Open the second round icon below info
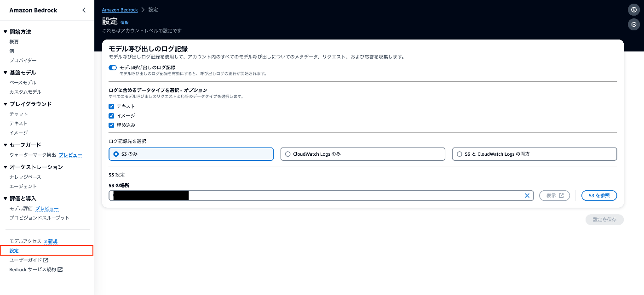 pos(634,24)
